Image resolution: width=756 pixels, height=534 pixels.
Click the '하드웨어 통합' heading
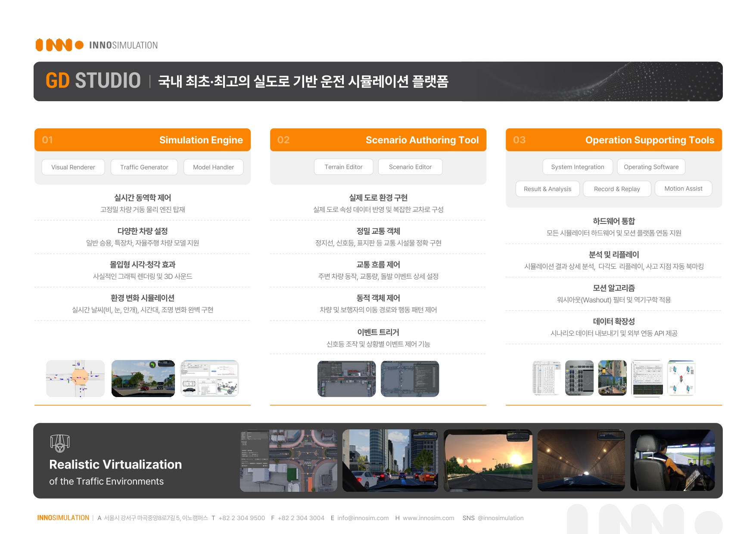tap(614, 221)
